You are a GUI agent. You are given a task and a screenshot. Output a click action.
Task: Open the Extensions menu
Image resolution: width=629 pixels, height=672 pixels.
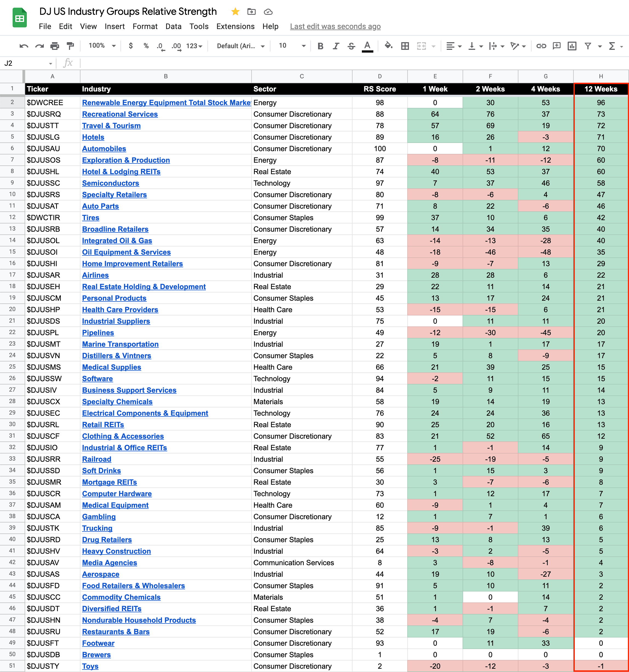tap(235, 26)
